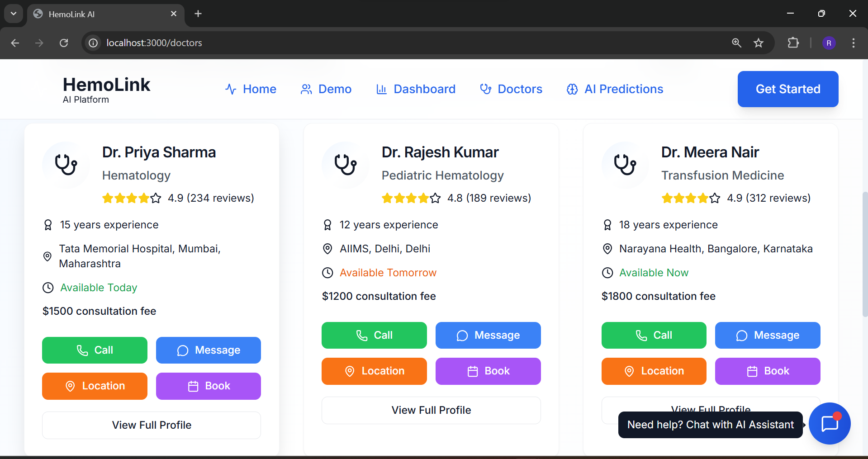868x459 pixels.
Task: Open the browser extensions puzzle icon
Action: 793,43
